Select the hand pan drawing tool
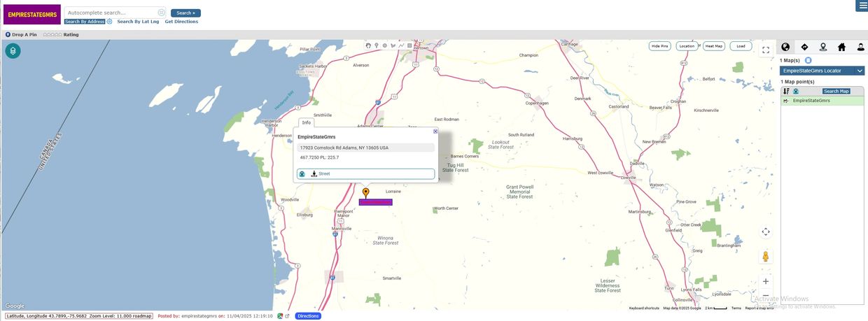 click(x=369, y=45)
